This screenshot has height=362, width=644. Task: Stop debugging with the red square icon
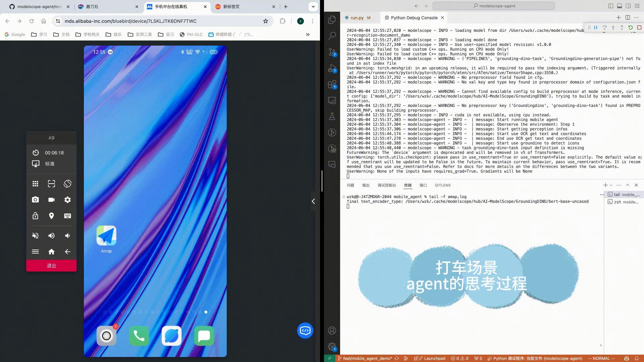point(639,27)
